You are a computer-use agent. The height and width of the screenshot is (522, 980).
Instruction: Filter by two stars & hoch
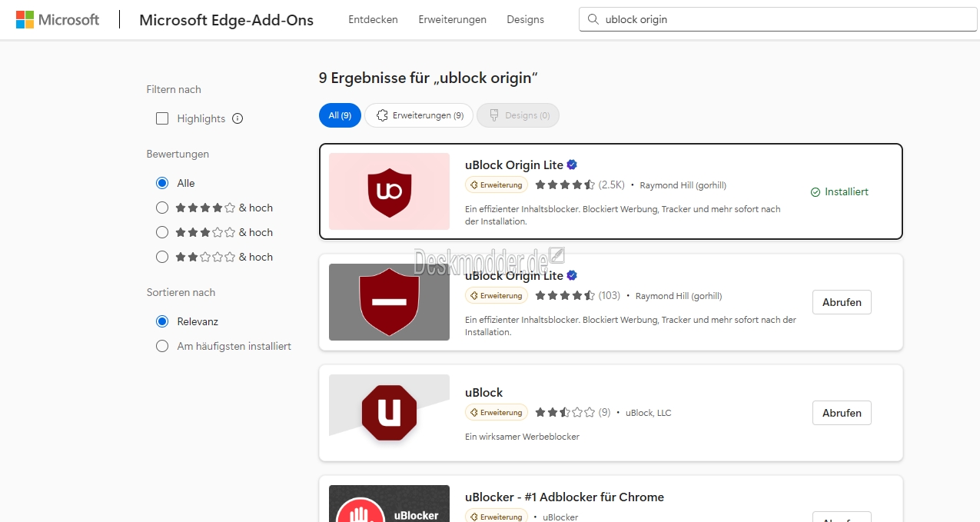point(162,257)
